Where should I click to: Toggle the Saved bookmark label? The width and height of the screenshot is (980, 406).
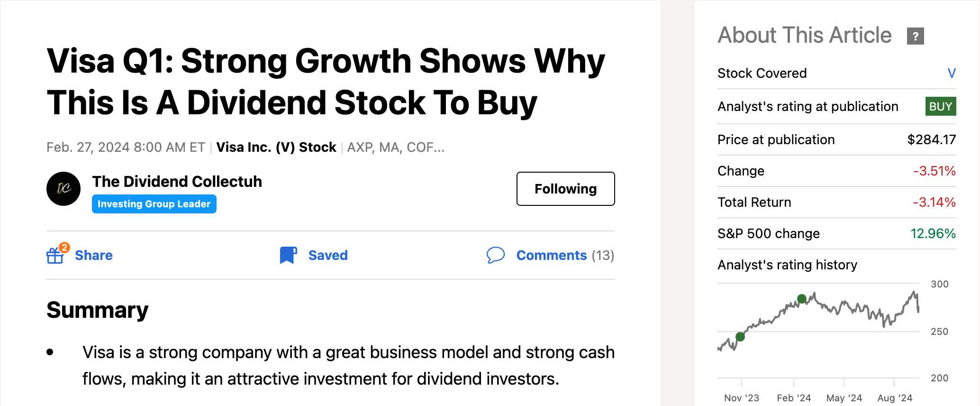pos(328,255)
